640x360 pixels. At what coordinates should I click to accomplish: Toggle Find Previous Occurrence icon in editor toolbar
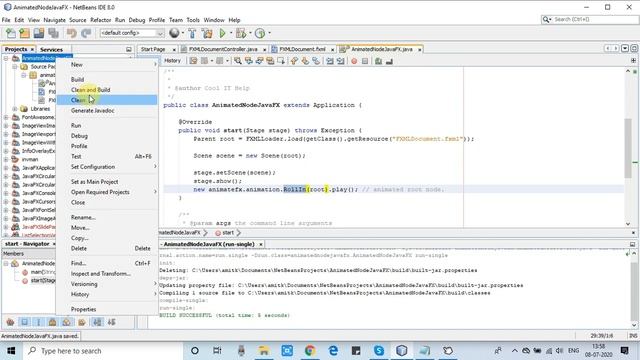point(249,61)
